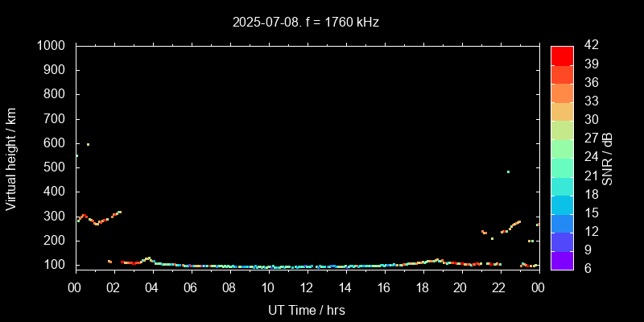644x322 pixels.
Task: Click the 500 tick label on height axis
Action: (55, 167)
